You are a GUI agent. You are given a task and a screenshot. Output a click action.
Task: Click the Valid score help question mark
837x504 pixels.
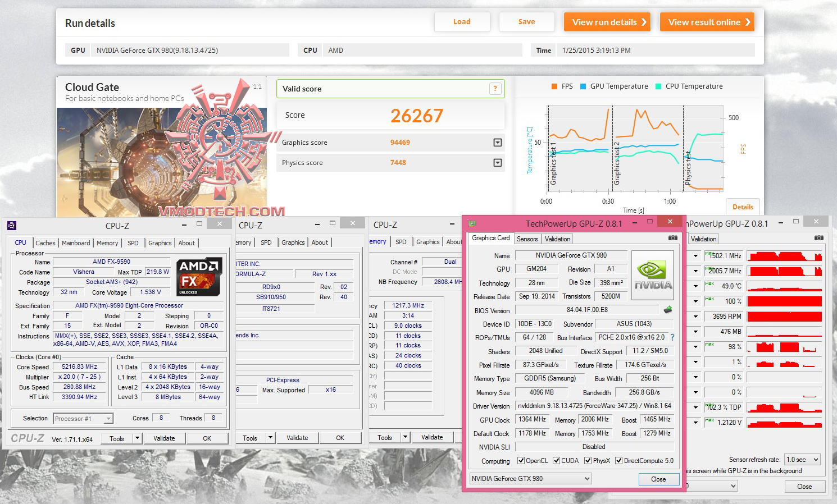tap(495, 89)
